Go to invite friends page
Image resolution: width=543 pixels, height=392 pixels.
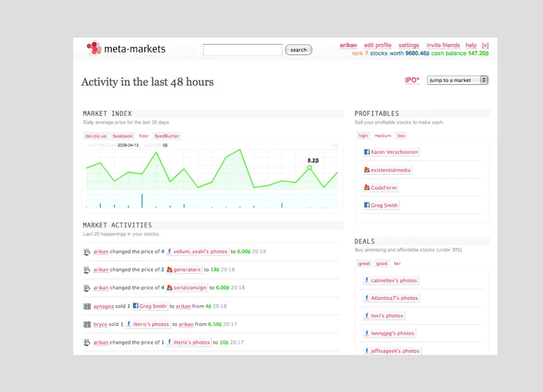(x=443, y=46)
